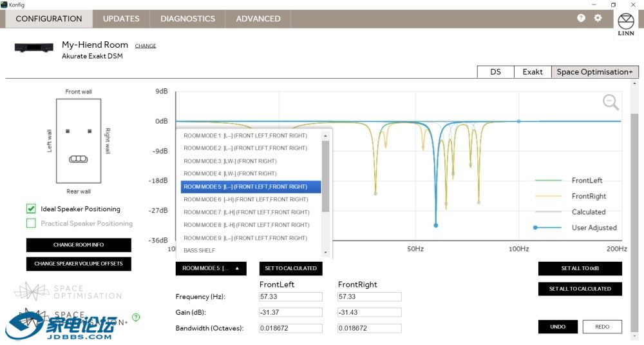Toggle Ideal Speaker Positioning checkbox
The width and height of the screenshot is (644, 345).
pyautogui.click(x=31, y=209)
